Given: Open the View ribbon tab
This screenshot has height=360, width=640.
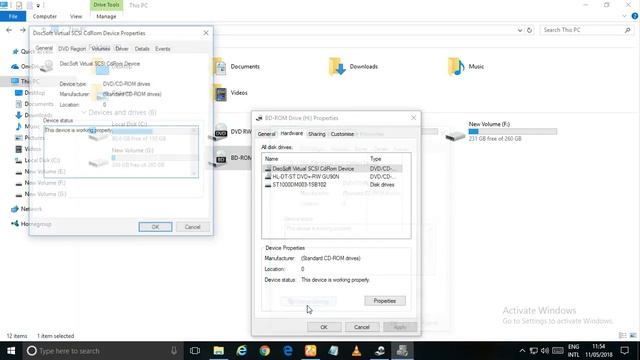Looking at the screenshot, I should pyautogui.click(x=76, y=16).
